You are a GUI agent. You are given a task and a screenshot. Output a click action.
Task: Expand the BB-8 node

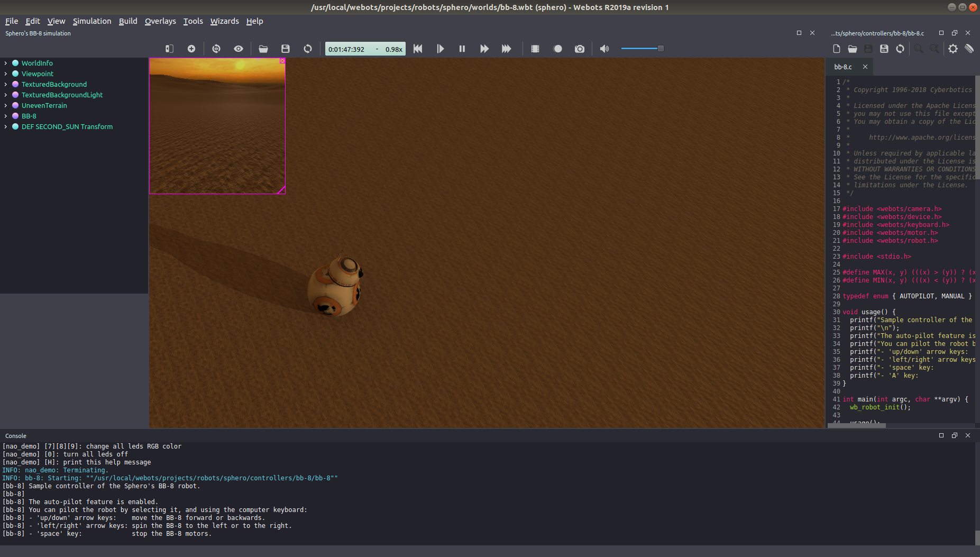[5, 116]
